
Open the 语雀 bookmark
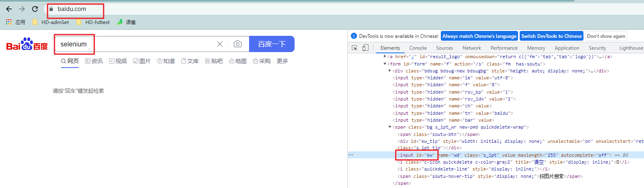coord(126,22)
